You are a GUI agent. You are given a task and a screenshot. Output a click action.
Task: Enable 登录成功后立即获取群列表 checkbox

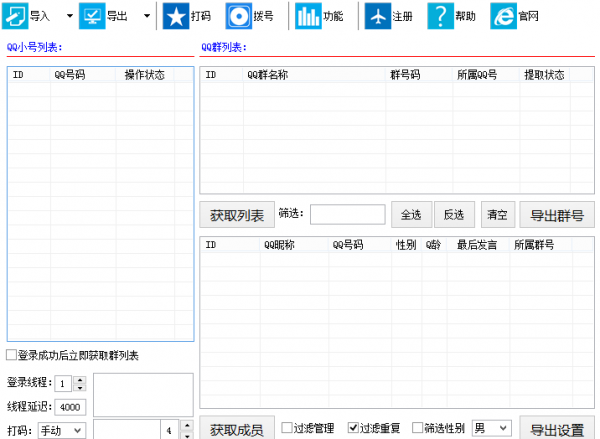click(11, 355)
